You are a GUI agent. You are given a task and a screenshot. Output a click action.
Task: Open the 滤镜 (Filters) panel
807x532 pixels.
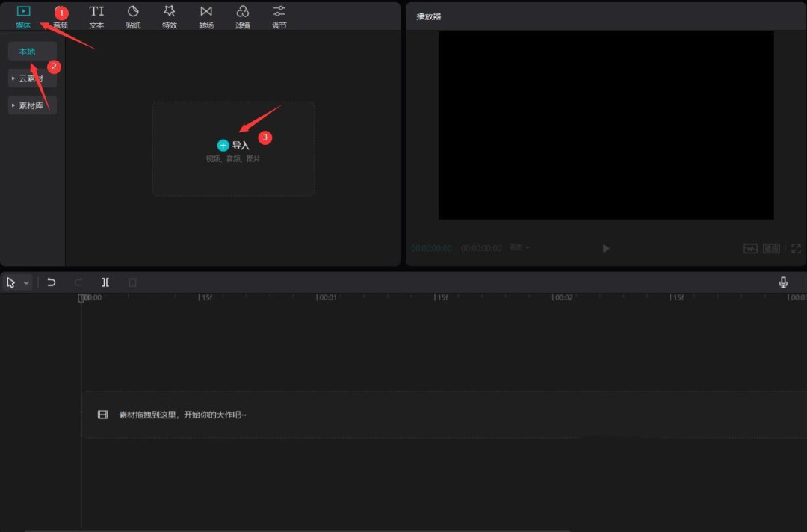[x=243, y=16]
